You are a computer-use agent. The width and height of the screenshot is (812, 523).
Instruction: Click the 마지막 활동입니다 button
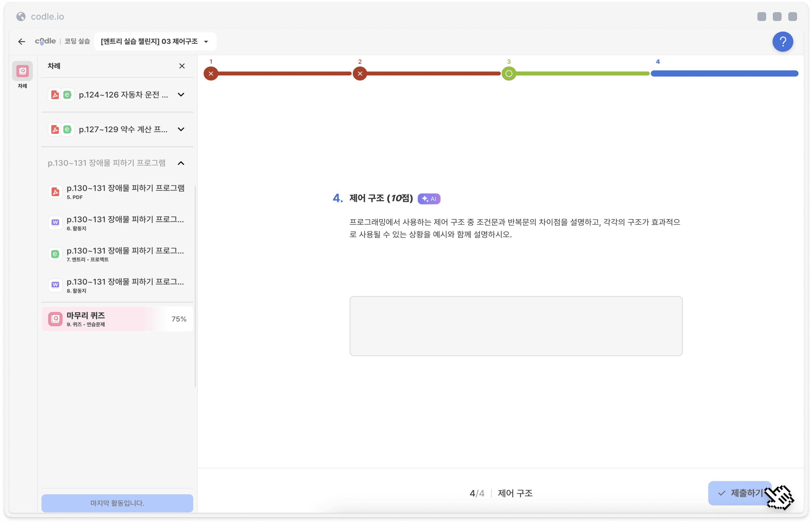click(x=117, y=503)
